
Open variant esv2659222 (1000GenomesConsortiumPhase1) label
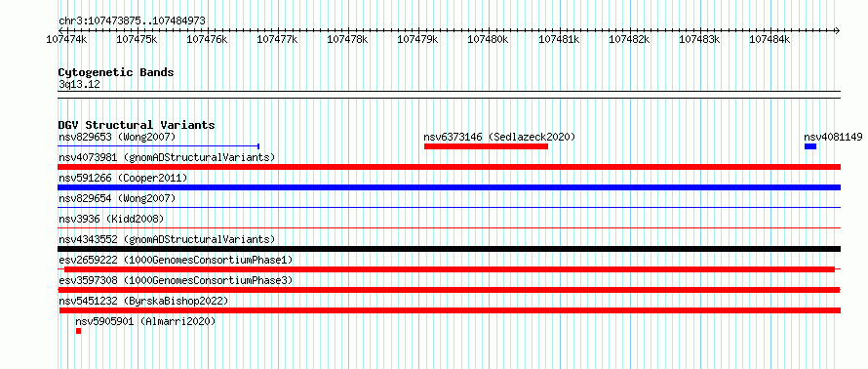click(176, 260)
